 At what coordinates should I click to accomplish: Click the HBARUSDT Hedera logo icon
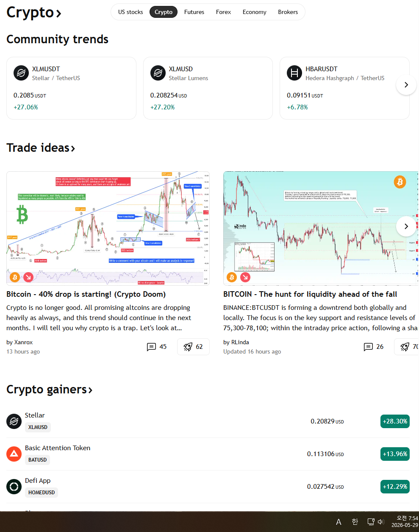[294, 73]
